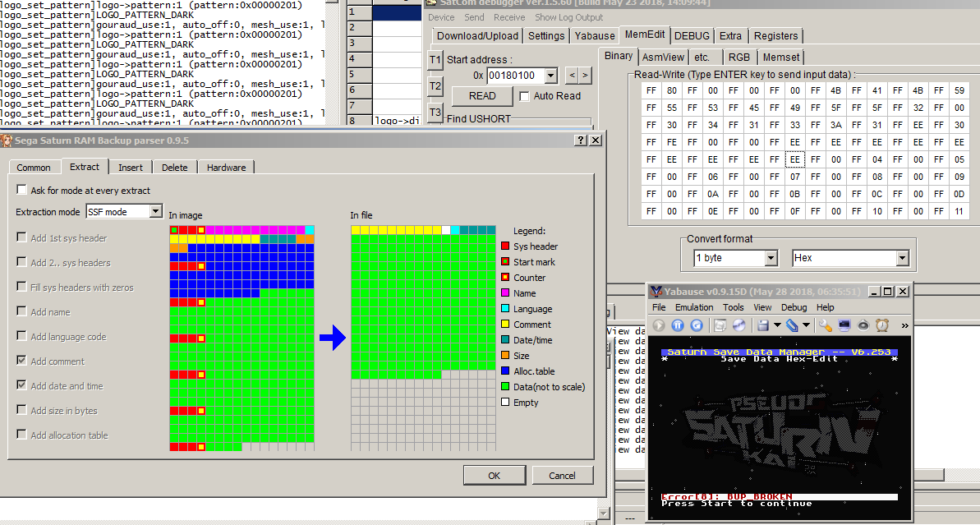The image size is (980, 525).
Task: Click the left arrow address button
Action: point(572,76)
